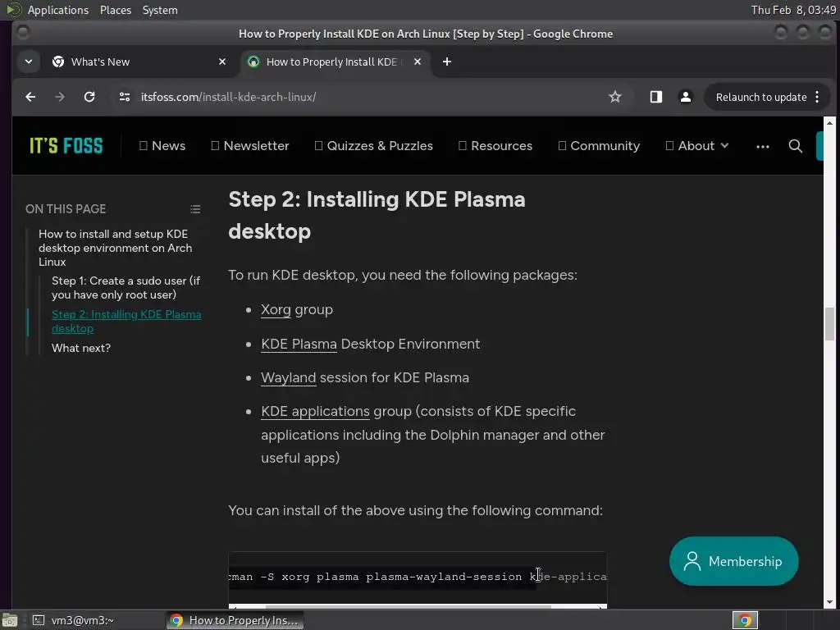
Task: Click the Chrome icon in bottom-right tray
Action: click(x=745, y=620)
